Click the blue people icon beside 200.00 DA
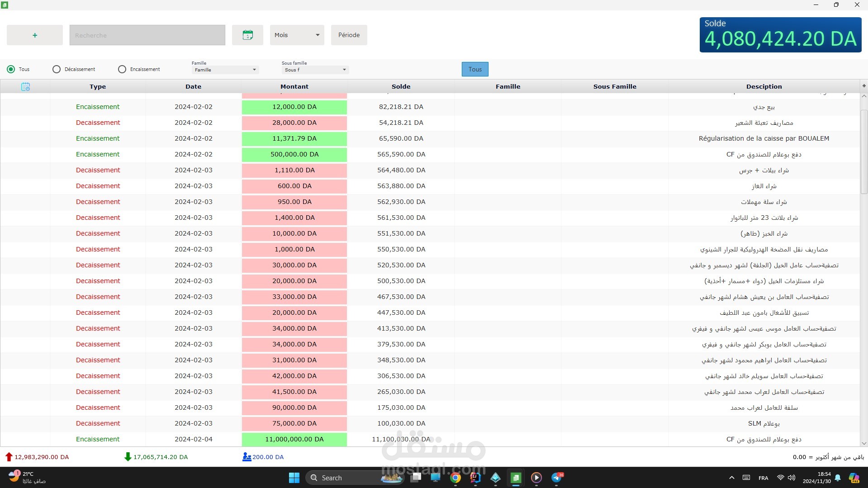 247,457
